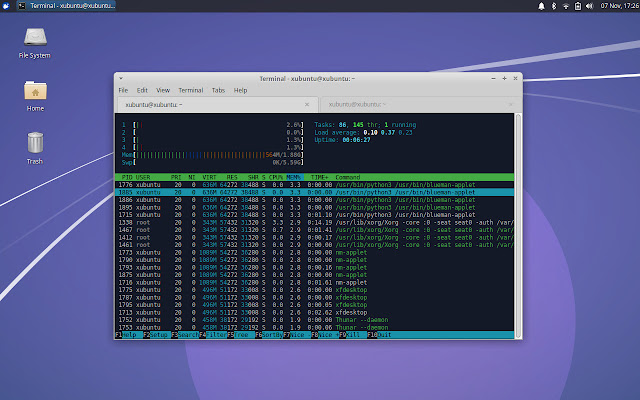
Task: Open the Bluetooth tray icon
Action: pyautogui.click(x=554, y=6)
